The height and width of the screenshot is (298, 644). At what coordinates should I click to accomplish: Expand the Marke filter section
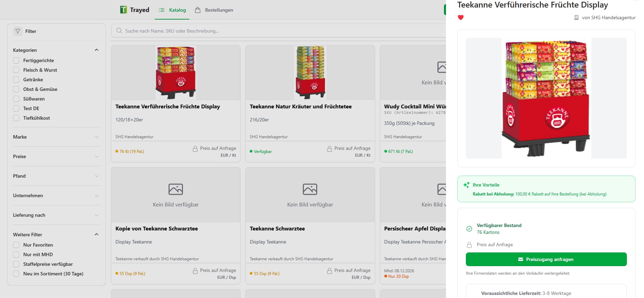[57, 137]
